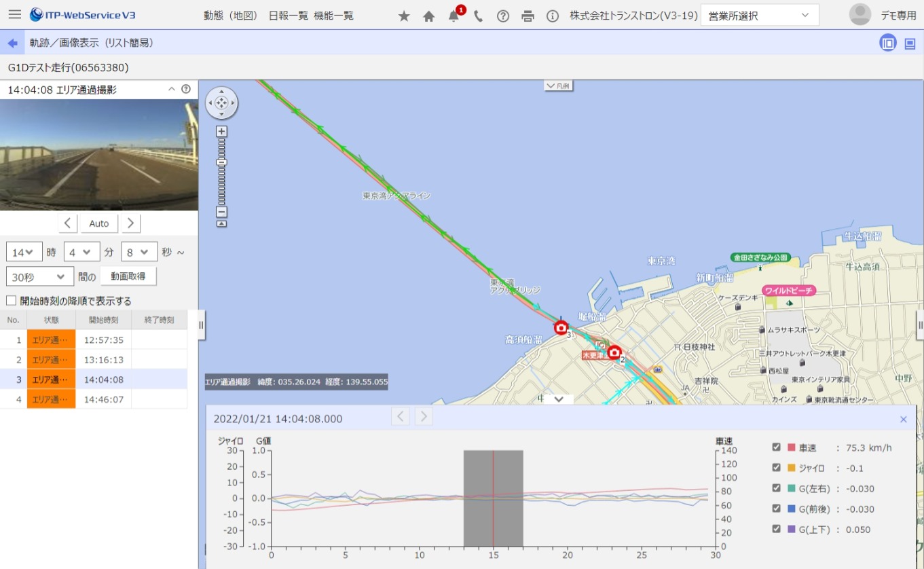Open favorites star icon
This screenshot has height=569, width=924.
(x=404, y=16)
